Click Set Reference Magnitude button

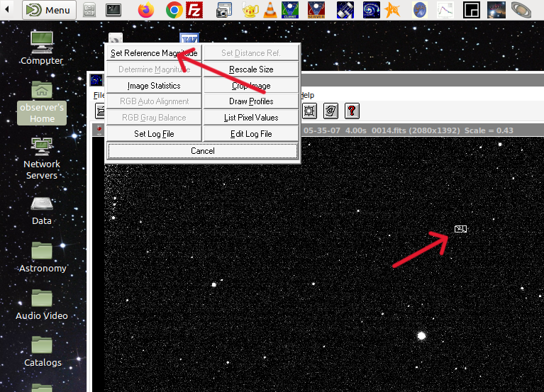pyautogui.click(x=154, y=53)
